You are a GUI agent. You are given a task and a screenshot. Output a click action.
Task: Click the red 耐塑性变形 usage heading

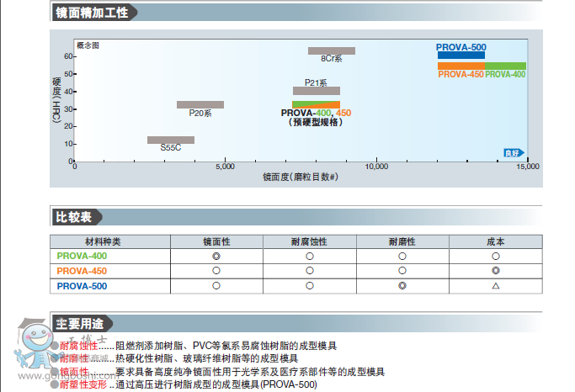83,384
